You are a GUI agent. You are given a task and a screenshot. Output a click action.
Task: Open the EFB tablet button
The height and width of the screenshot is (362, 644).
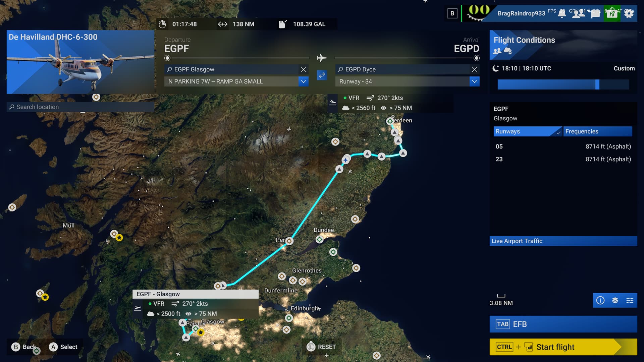[x=563, y=324]
